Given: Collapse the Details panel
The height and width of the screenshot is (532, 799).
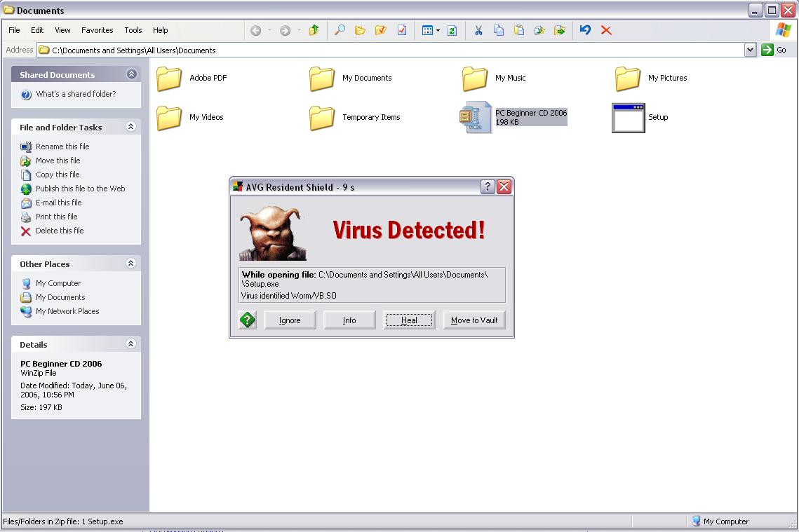Looking at the screenshot, I should (x=131, y=343).
